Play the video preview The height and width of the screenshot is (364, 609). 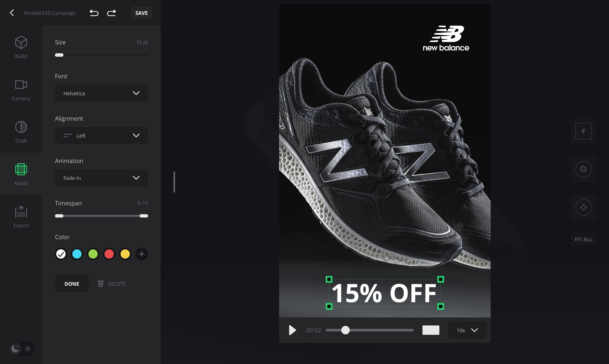pos(292,330)
